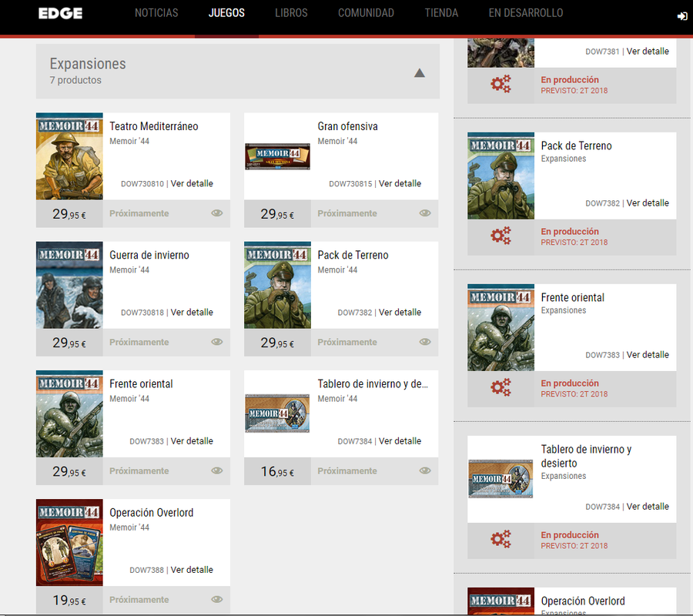The image size is (693, 616).
Task: Click the EDGE logo
Action: click(60, 13)
